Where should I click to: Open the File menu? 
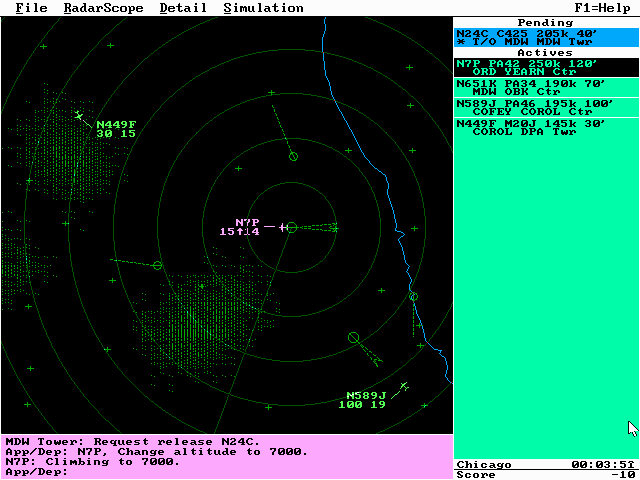click(31, 8)
